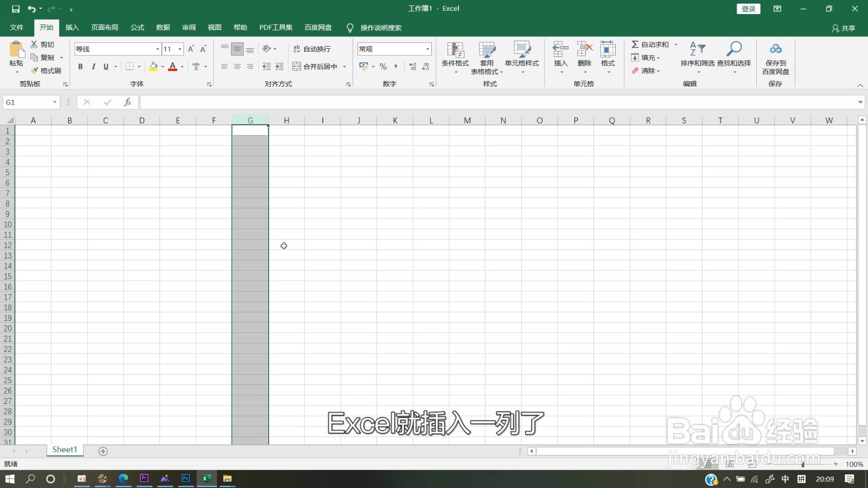Toggle align text left
Screen dimensions: 868x488
[x=225, y=66]
